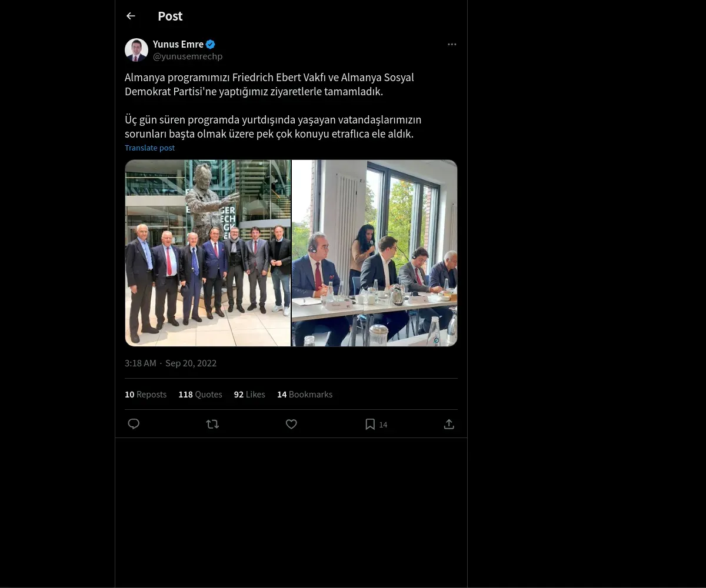Click the share upload icon
This screenshot has width=706, height=588.
[449, 424]
